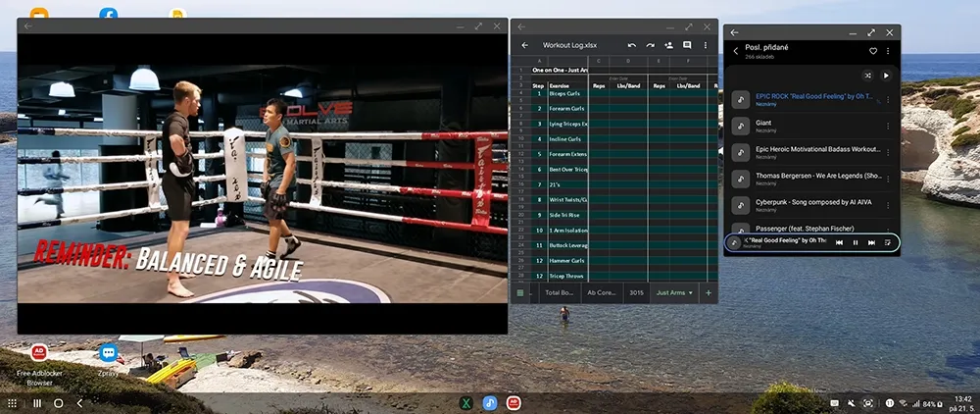Open the comments icon in spreadsheet toolbar
980x414 pixels.
[687, 45]
